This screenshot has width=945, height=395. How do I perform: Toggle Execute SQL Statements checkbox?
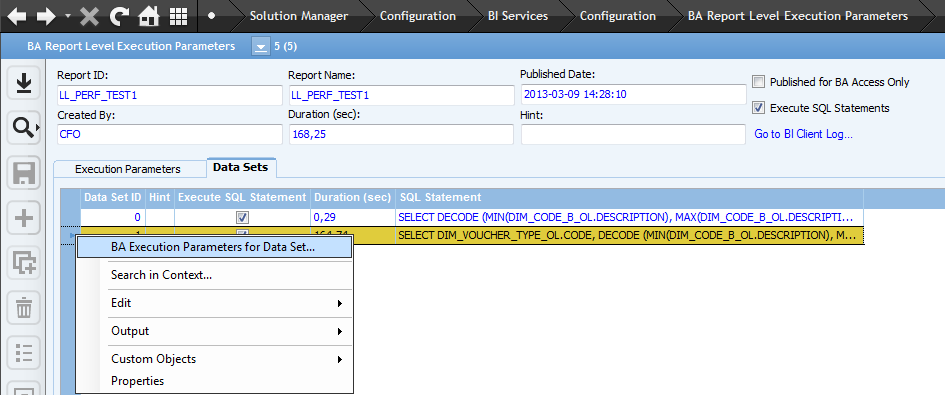(759, 109)
